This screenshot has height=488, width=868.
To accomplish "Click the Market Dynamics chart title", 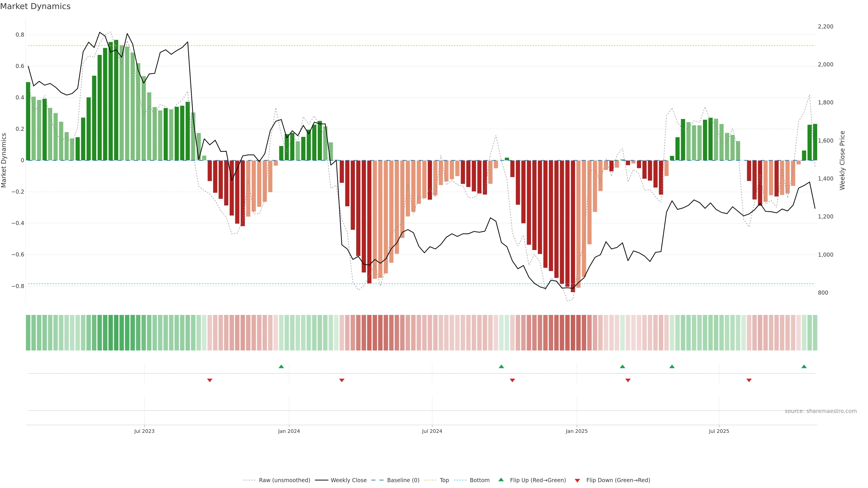I will click(x=35, y=6).
